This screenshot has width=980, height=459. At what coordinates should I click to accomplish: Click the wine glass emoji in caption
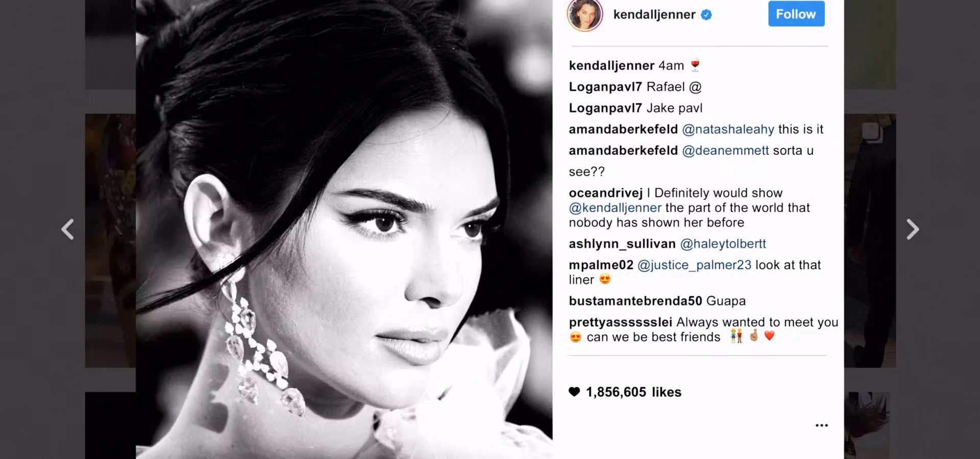(695, 66)
